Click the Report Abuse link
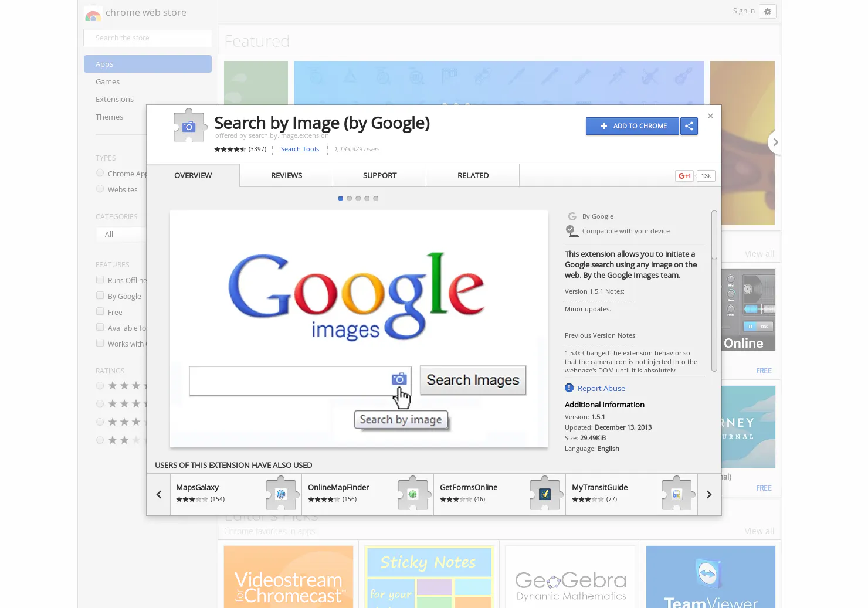Screen dimensions: 868x608 coord(601,388)
